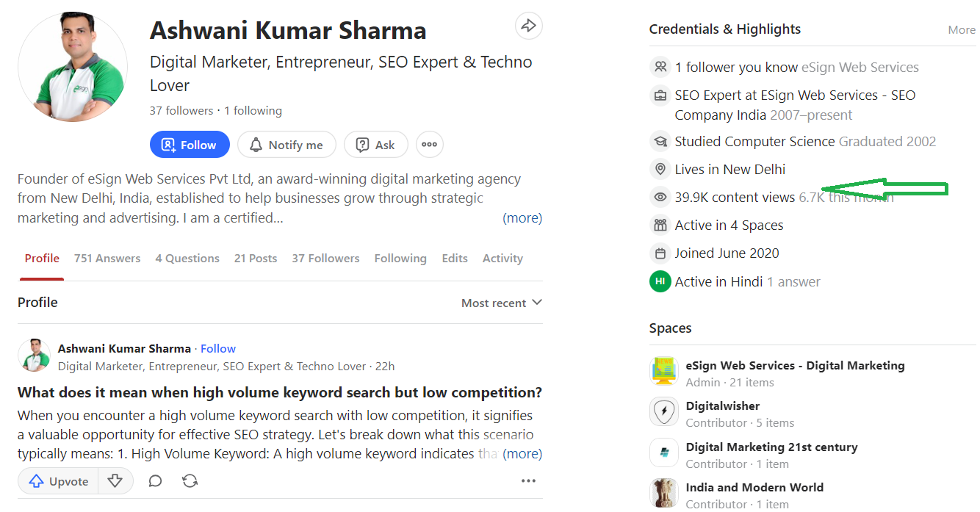Switch to the 21 Posts tab
Image resolution: width=980 pixels, height=512 pixels.
pos(256,259)
